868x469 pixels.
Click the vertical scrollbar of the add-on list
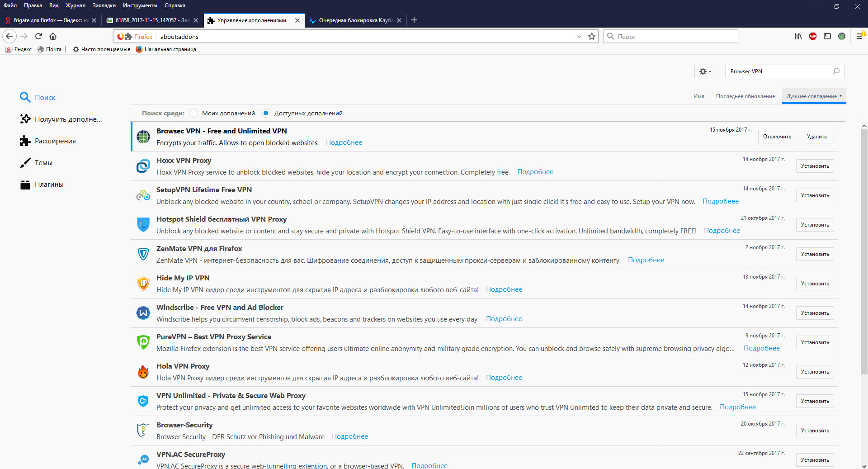864,251
